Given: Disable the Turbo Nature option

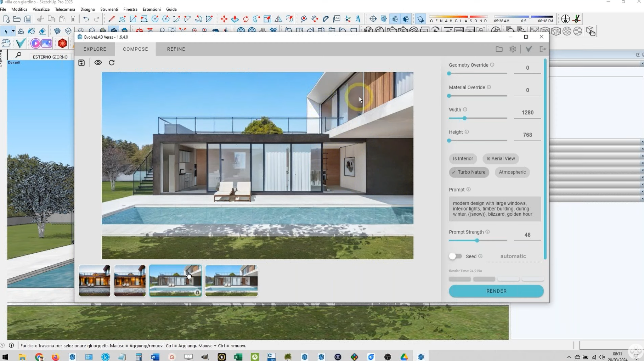Looking at the screenshot, I should 469,172.
